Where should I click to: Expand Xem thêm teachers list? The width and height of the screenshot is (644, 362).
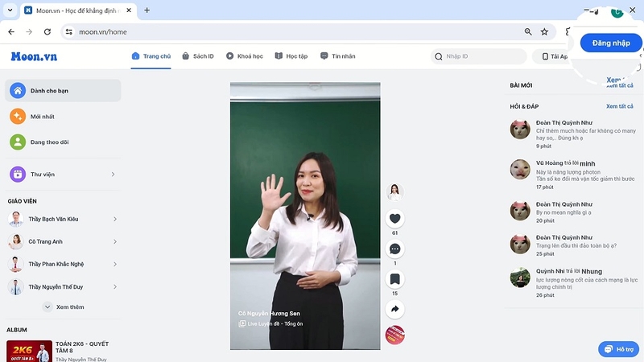click(x=64, y=307)
